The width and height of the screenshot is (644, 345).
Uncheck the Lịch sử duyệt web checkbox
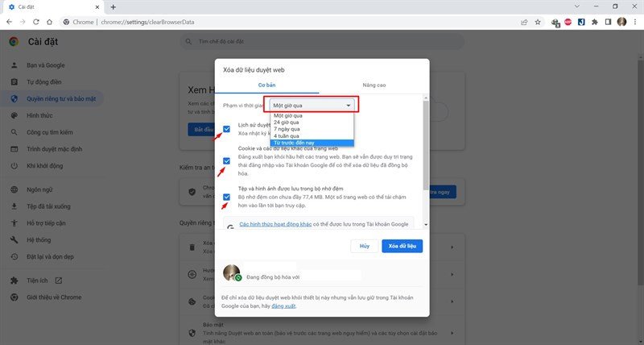[227, 129]
